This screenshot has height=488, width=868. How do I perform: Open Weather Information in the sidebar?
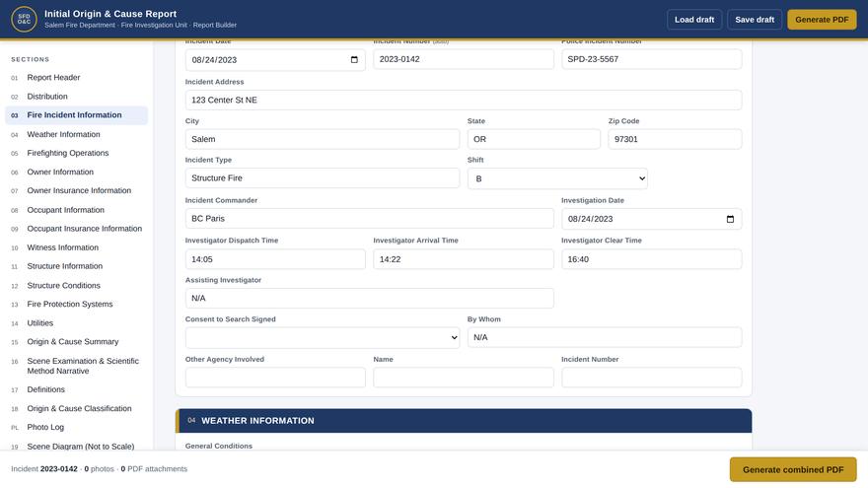tap(76, 134)
